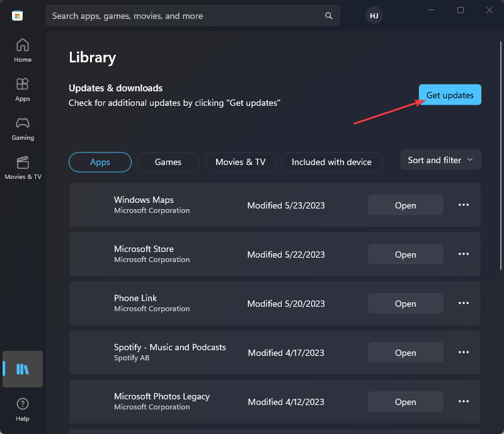Minimize the Microsoft Store window
The height and width of the screenshot is (434, 504).
click(x=432, y=10)
